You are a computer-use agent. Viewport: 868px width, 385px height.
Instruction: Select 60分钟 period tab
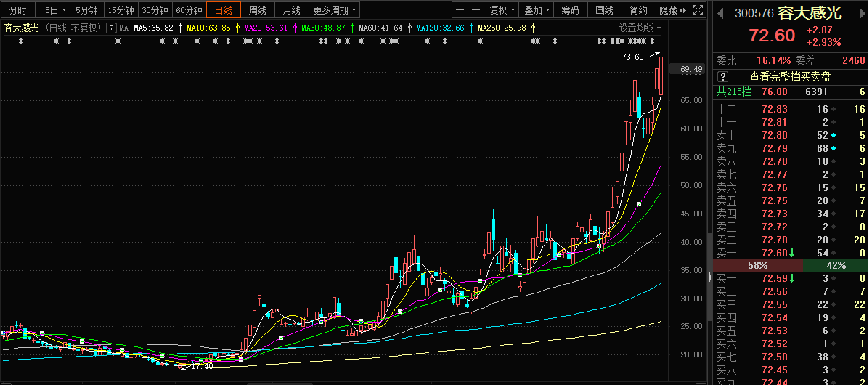[x=189, y=10]
